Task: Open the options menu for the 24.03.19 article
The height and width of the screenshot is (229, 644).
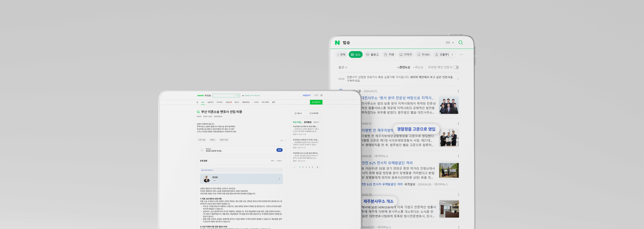Action: (x=458, y=195)
